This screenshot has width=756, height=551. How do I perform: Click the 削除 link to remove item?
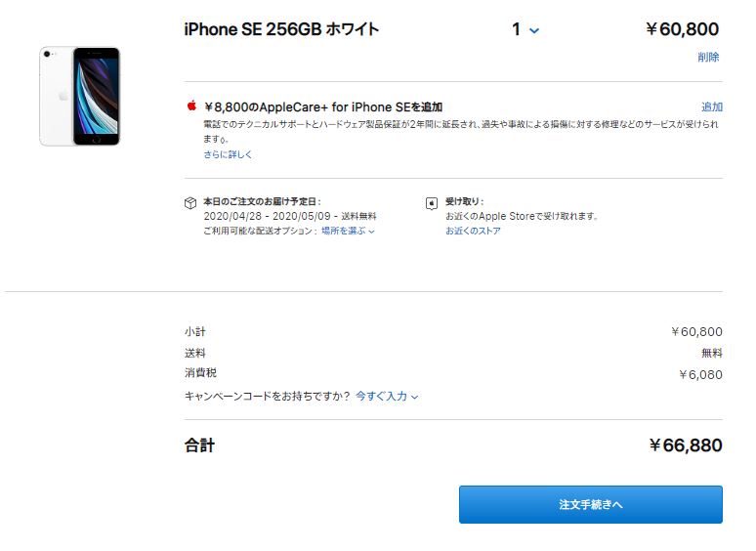[x=708, y=57]
